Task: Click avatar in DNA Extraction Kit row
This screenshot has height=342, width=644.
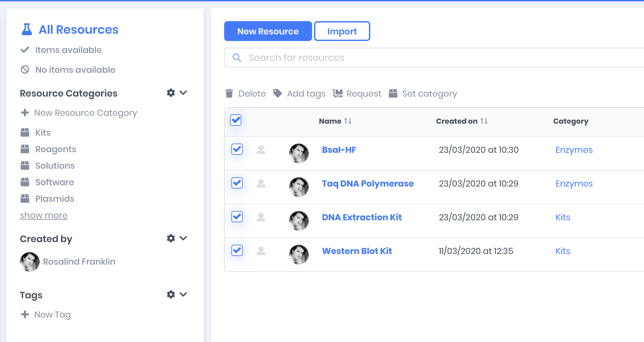Action: [x=299, y=221]
